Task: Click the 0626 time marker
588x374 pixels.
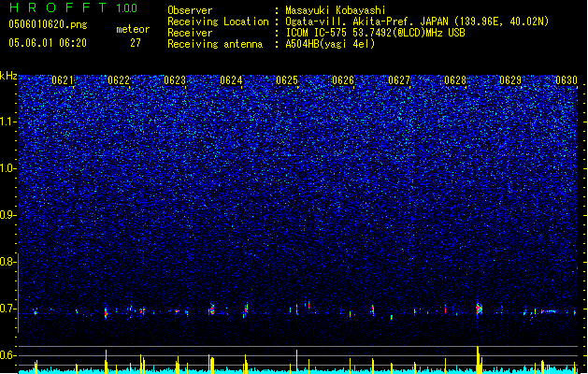Action: 343,80
